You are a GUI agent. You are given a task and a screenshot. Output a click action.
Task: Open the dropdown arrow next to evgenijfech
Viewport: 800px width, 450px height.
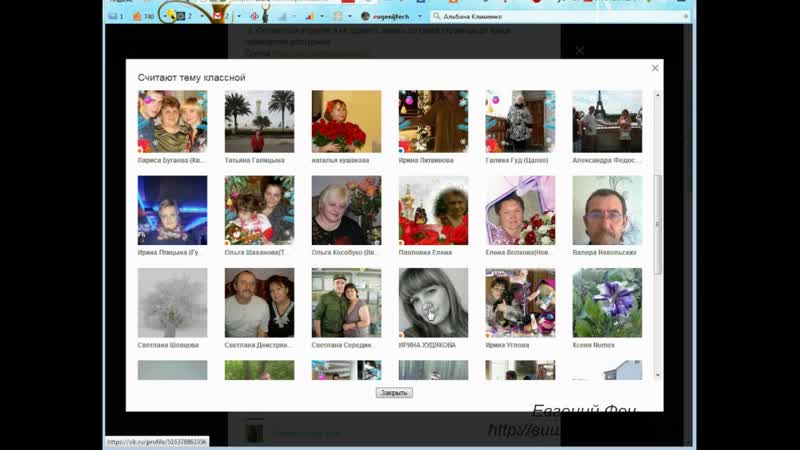click(x=420, y=16)
